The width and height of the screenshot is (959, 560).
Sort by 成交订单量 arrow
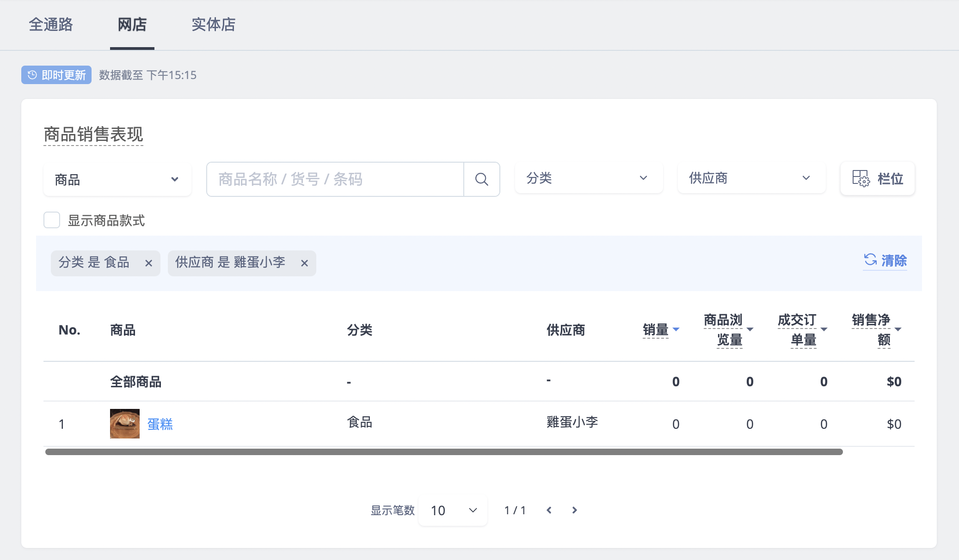(x=824, y=329)
